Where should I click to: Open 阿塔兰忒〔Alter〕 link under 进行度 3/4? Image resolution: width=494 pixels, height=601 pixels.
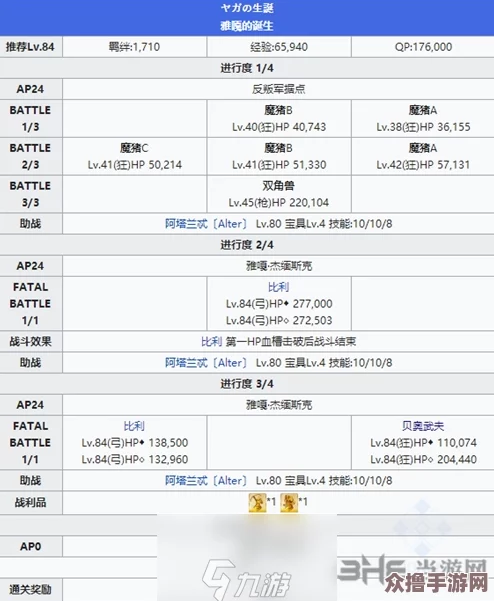tap(207, 481)
